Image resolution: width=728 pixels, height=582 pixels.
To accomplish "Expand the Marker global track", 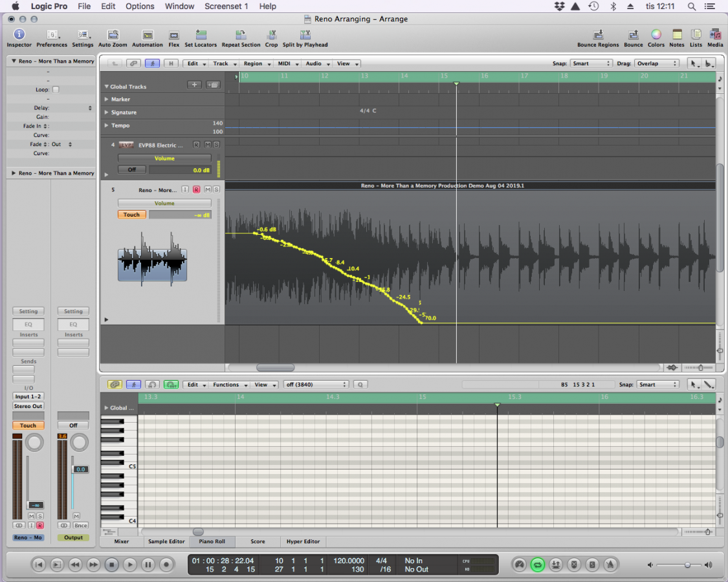I will tap(107, 100).
